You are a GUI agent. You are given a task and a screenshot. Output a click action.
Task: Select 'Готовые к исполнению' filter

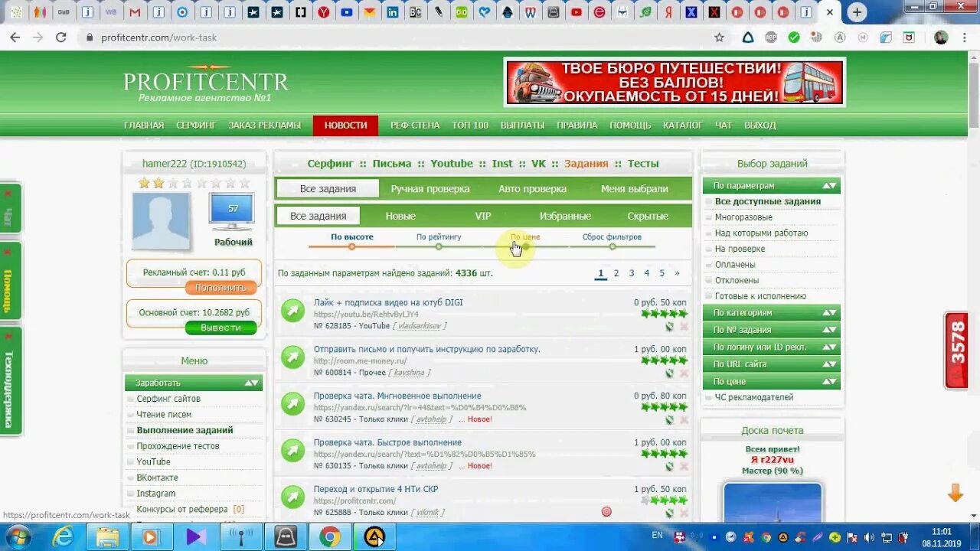[760, 296]
